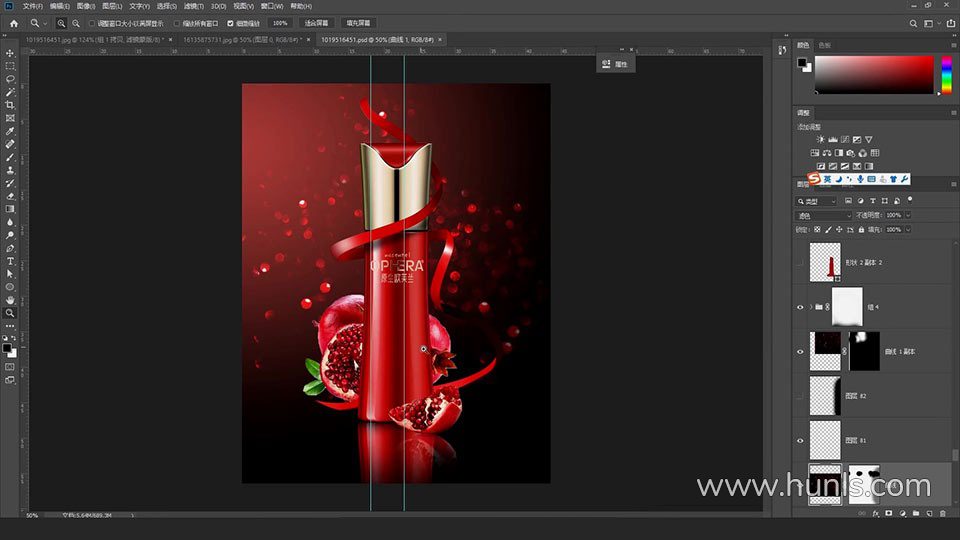Select the Crop tool
960x540 pixels.
pyautogui.click(x=10, y=105)
